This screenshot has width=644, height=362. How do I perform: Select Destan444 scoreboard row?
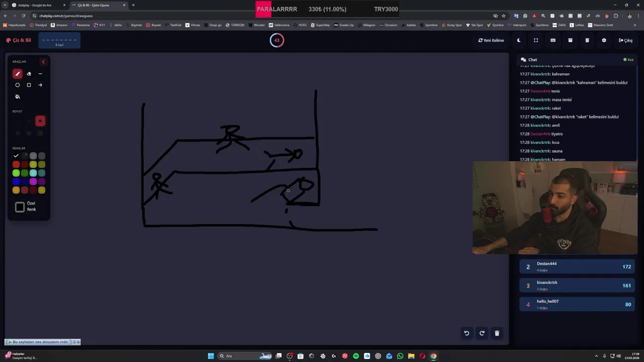click(577, 266)
